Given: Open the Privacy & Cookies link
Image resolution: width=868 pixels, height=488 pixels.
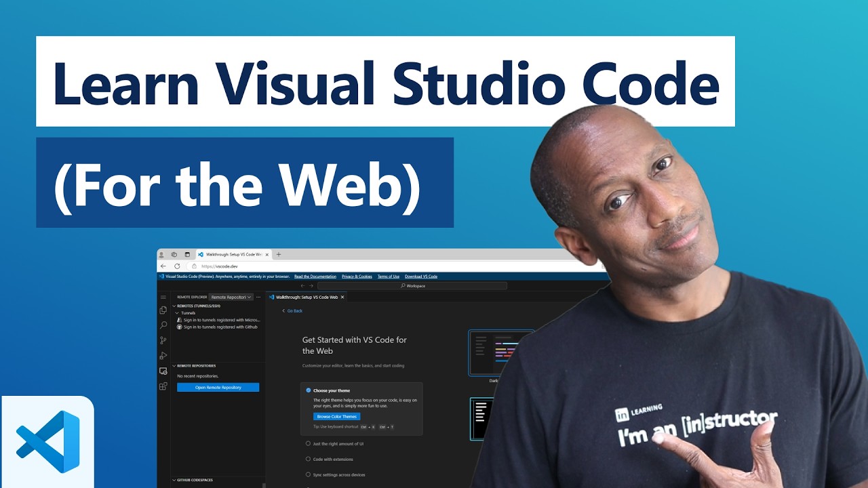Looking at the screenshot, I should [x=357, y=277].
